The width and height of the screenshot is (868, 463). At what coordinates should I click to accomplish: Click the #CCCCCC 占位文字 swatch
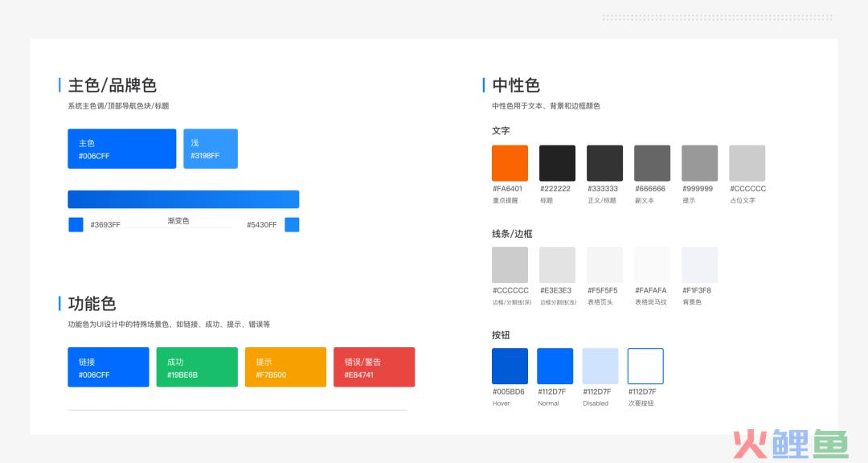(747, 163)
